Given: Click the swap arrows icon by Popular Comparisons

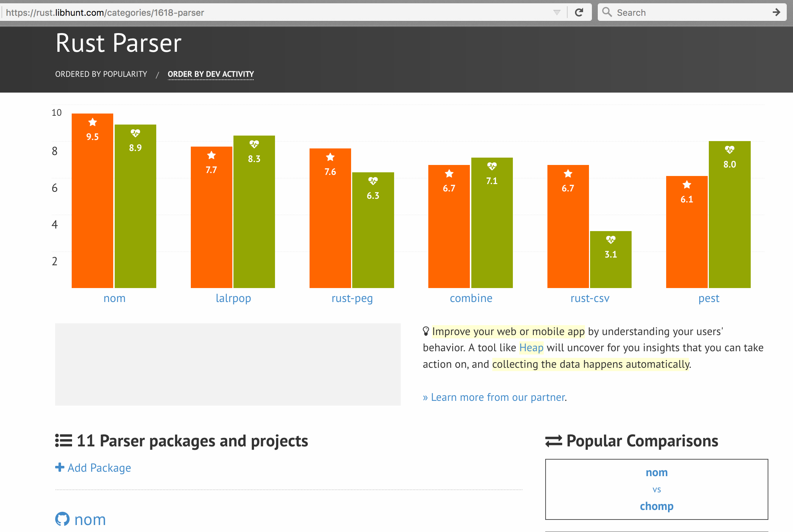Looking at the screenshot, I should point(554,441).
